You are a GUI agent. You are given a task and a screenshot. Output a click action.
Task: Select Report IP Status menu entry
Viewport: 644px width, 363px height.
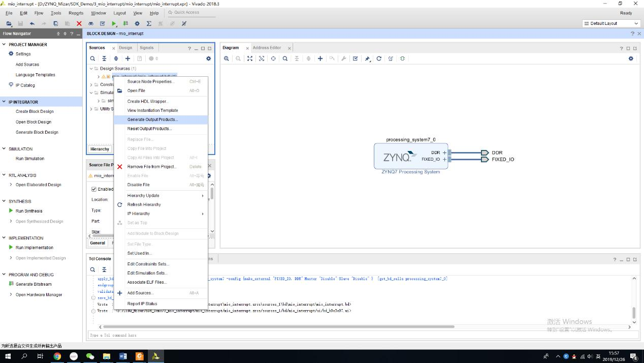tap(160, 304)
